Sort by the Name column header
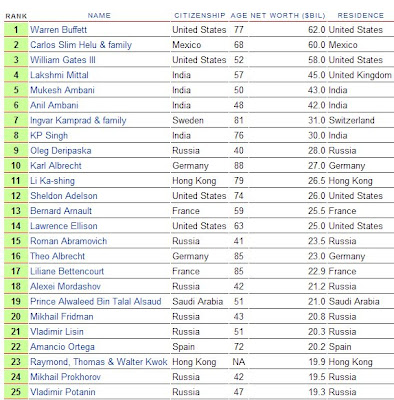 click(99, 15)
